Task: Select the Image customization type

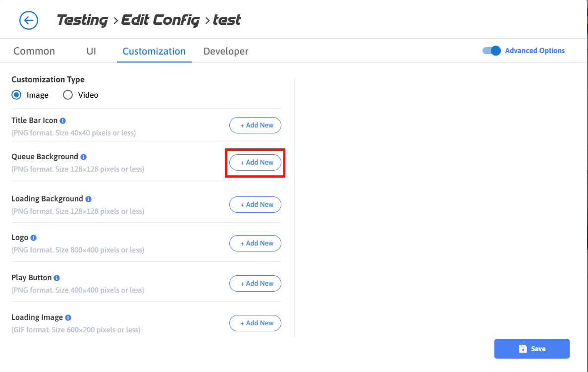Action: [x=16, y=95]
